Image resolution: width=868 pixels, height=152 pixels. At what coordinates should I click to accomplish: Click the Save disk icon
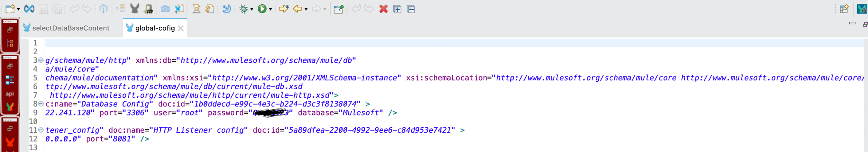coord(43,9)
